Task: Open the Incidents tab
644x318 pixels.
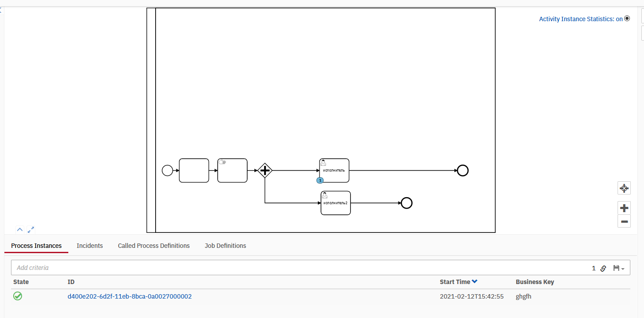Action: pos(90,246)
